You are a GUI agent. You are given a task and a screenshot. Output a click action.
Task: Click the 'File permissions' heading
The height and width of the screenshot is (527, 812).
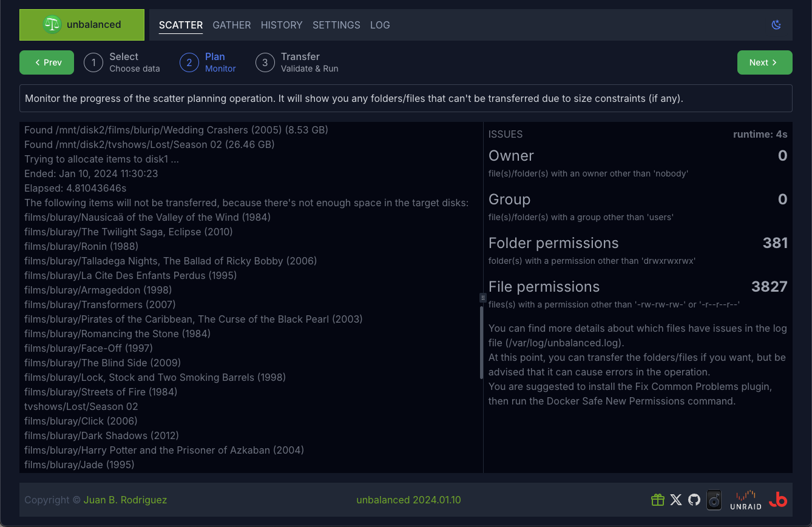[x=544, y=287]
